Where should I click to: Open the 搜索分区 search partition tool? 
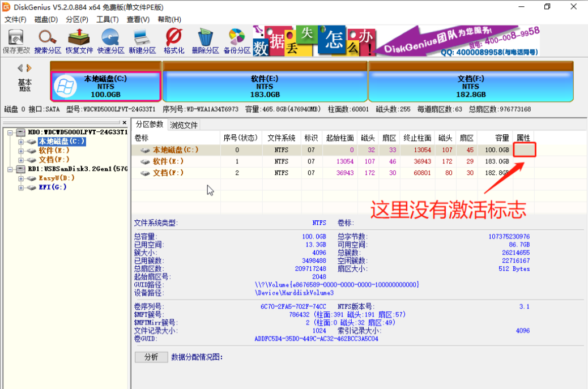[48, 41]
